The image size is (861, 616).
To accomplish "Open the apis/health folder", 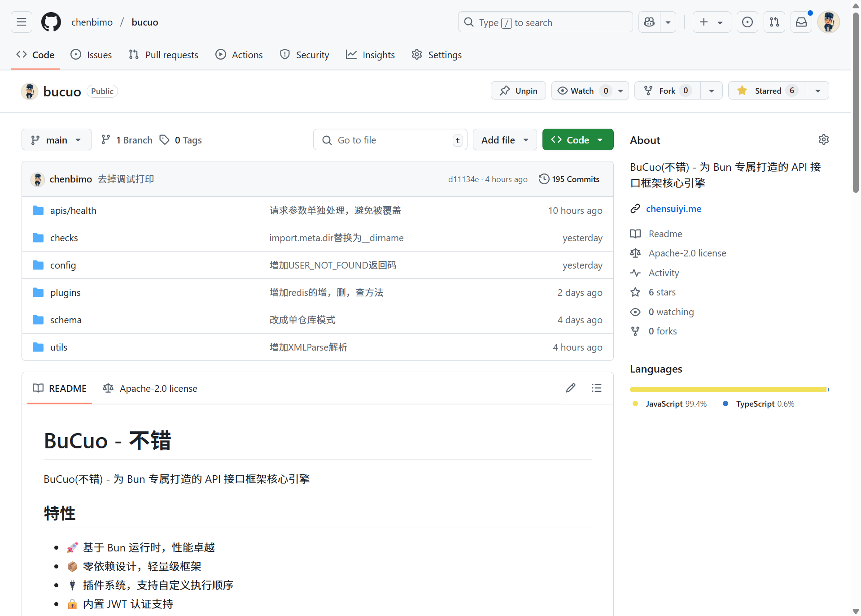I will click(x=73, y=211).
